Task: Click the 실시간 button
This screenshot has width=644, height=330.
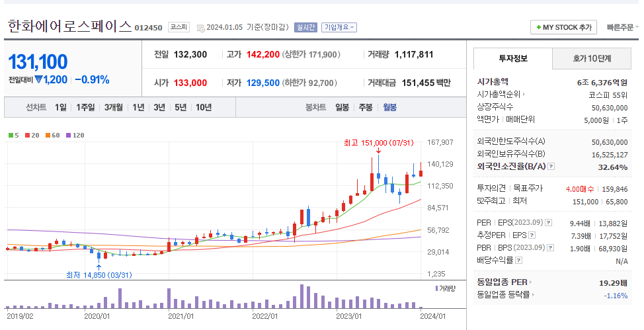Action: pyautogui.click(x=305, y=28)
